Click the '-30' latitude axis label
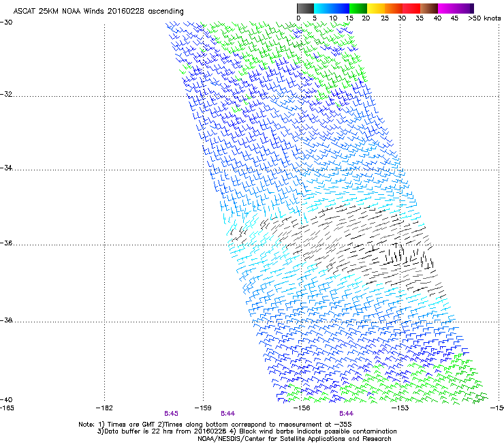 click(6, 22)
